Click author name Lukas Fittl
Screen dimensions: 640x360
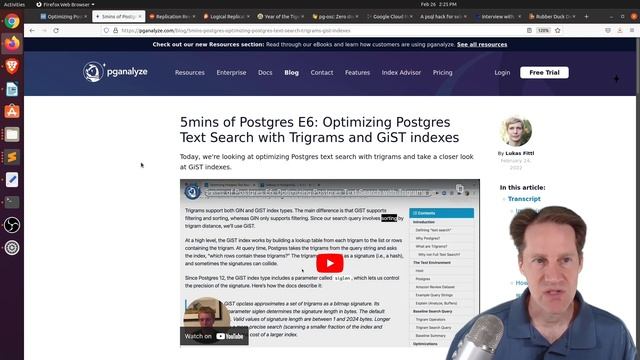(520, 153)
